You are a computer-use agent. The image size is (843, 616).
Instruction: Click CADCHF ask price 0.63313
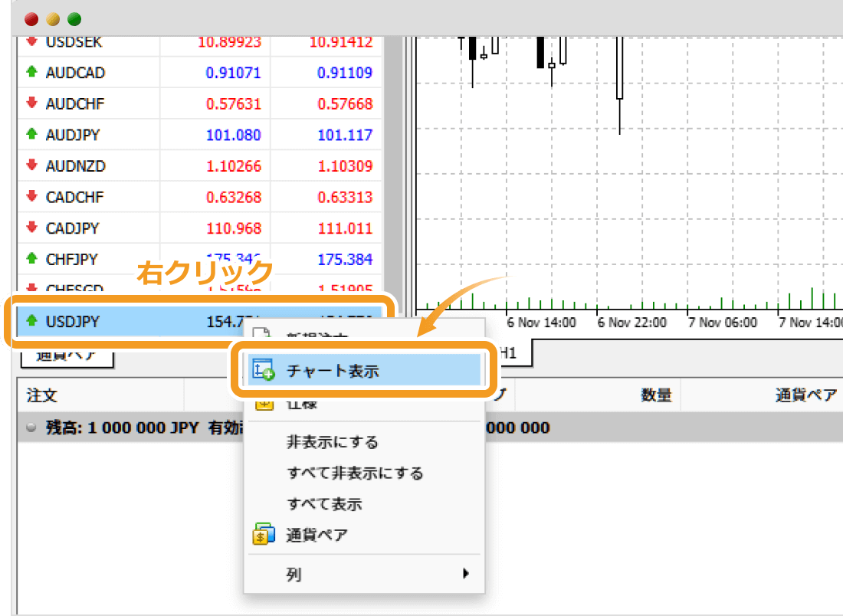tap(345, 197)
